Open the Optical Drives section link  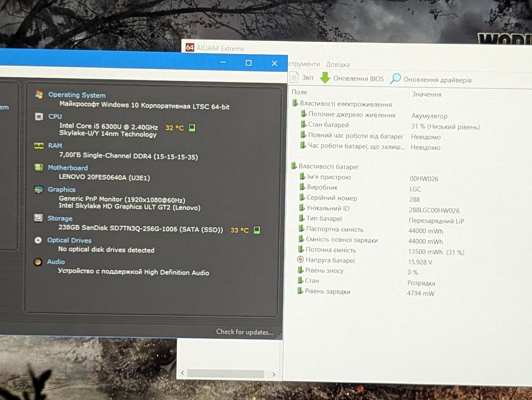coord(69,240)
